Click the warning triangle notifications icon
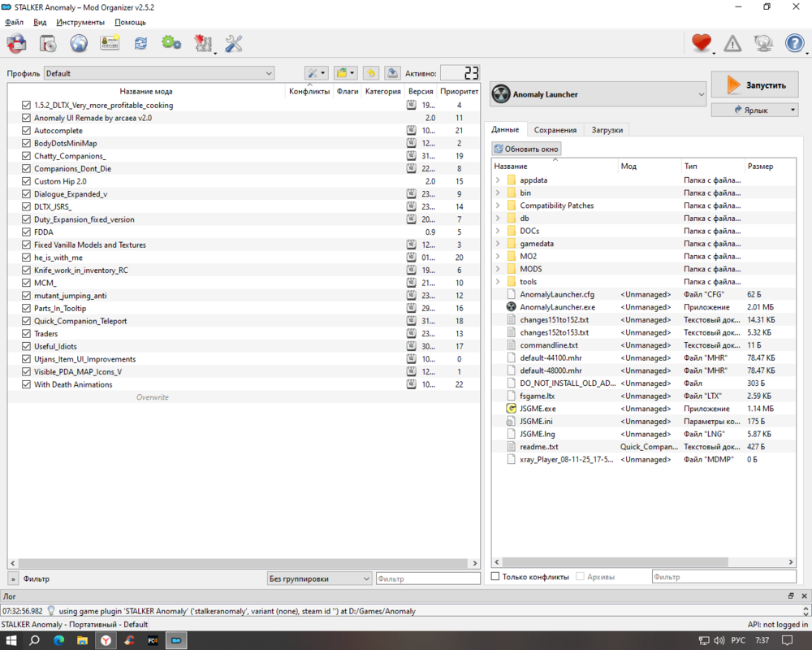Image resolution: width=812 pixels, height=650 pixels. click(x=732, y=44)
